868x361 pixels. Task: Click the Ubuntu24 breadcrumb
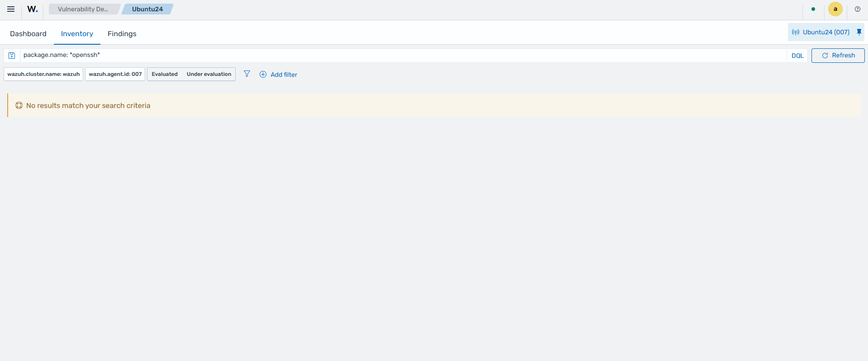(147, 9)
